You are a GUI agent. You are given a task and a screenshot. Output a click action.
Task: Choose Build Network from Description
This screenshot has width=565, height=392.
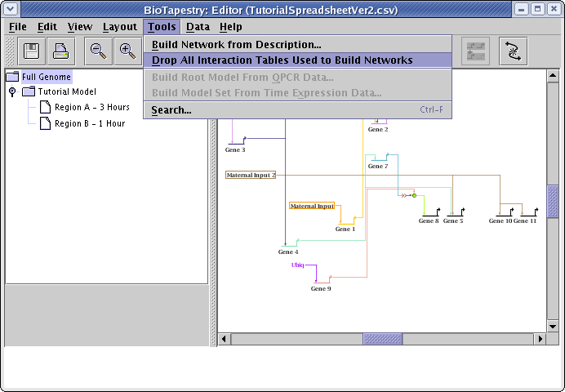pyautogui.click(x=237, y=45)
